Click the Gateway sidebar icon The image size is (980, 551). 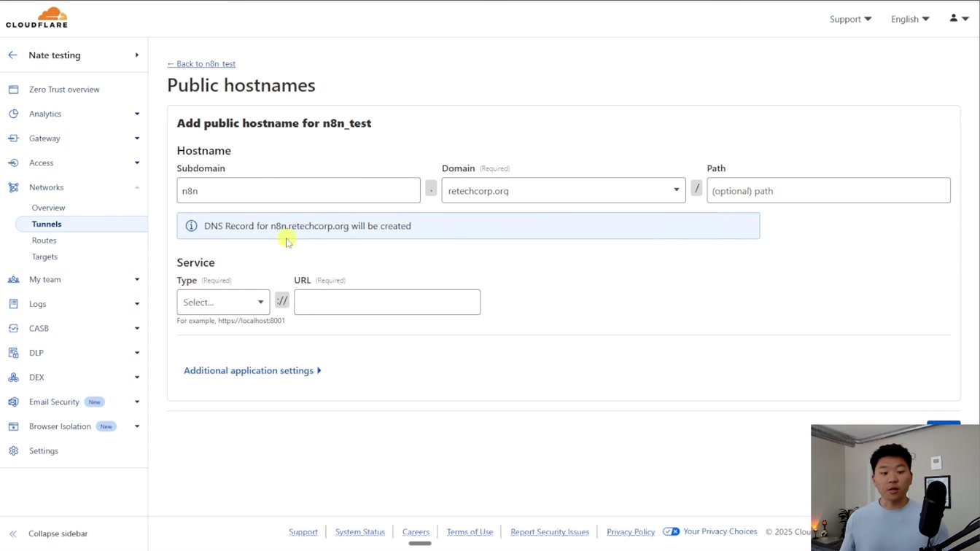click(x=13, y=138)
